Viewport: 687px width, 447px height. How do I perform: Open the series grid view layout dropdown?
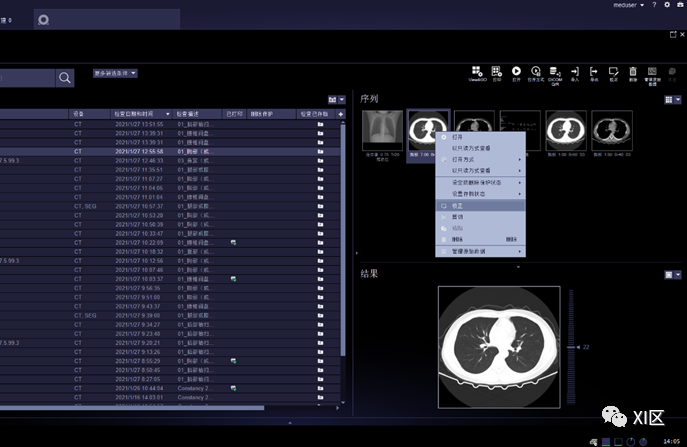click(x=673, y=100)
